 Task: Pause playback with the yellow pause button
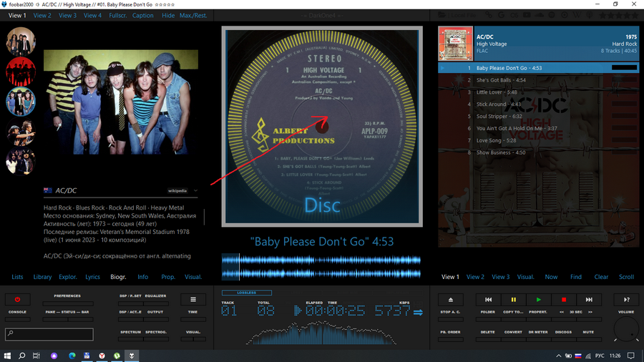513,300
